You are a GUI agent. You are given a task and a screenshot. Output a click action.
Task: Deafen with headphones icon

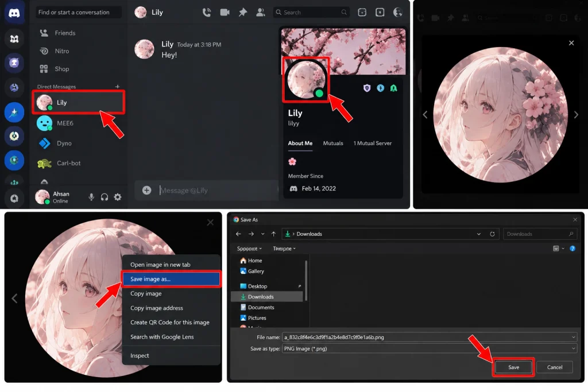(105, 197)
